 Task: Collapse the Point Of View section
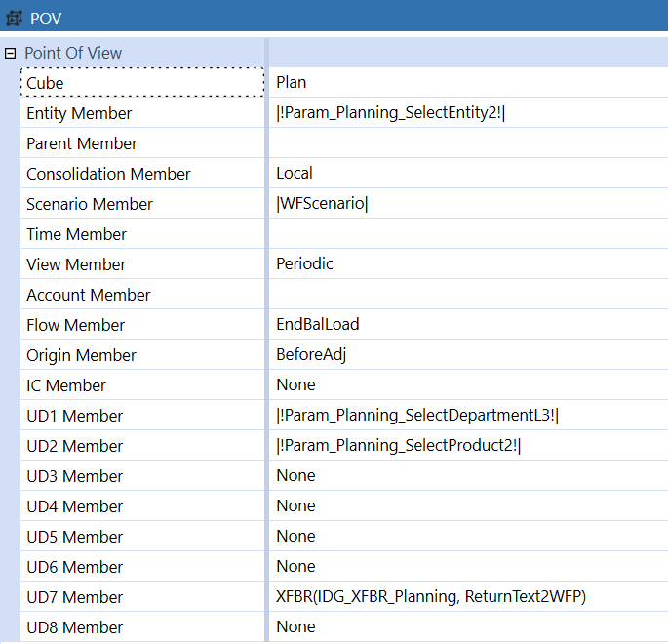11,53
